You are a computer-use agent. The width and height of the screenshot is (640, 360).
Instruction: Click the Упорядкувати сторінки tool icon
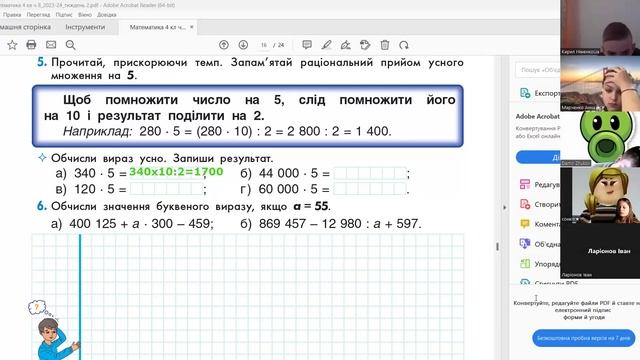pos(525,264)
